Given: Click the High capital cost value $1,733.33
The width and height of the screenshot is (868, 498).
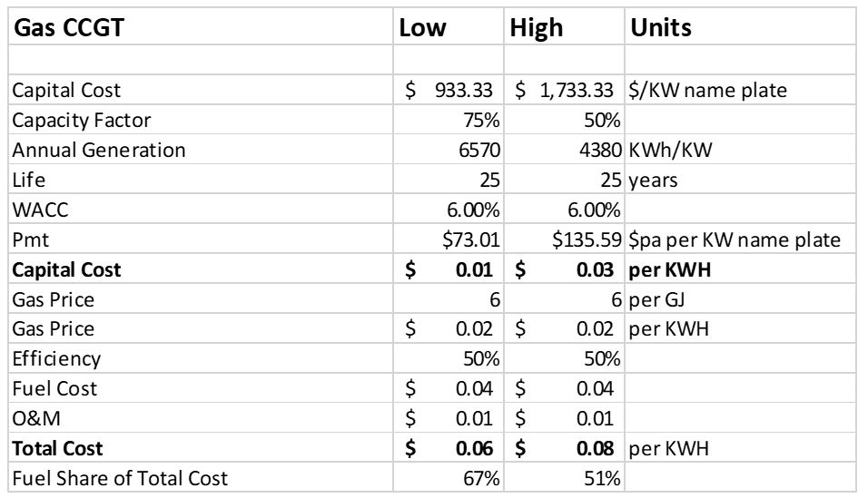Looking at the screenshot, I should click(x=566, y=92).
